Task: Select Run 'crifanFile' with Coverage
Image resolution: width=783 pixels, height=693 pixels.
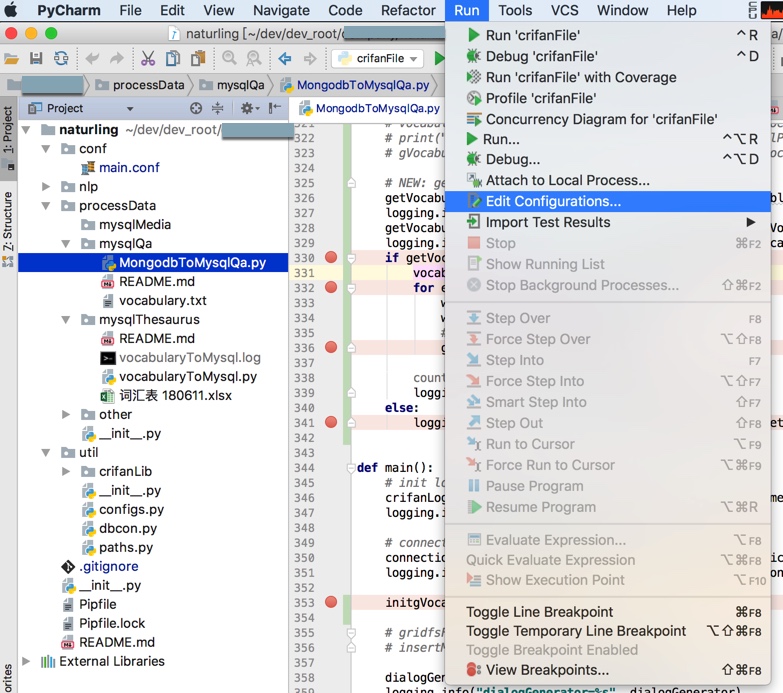Action: pos(607,77)
